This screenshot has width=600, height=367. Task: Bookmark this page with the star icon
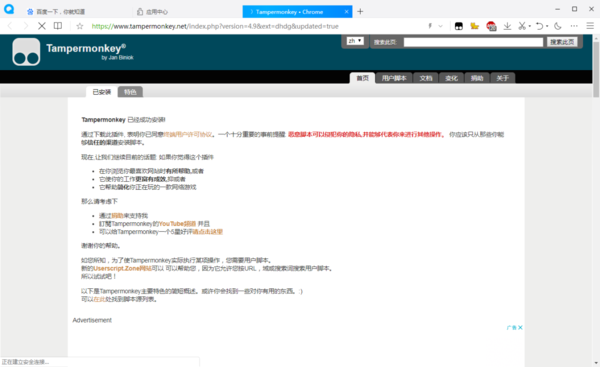[x=80, y=26]
